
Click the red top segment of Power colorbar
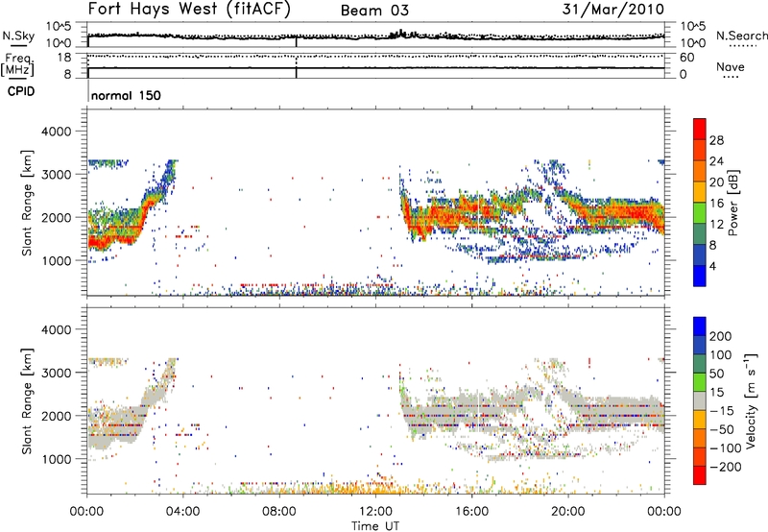(700, 129)
